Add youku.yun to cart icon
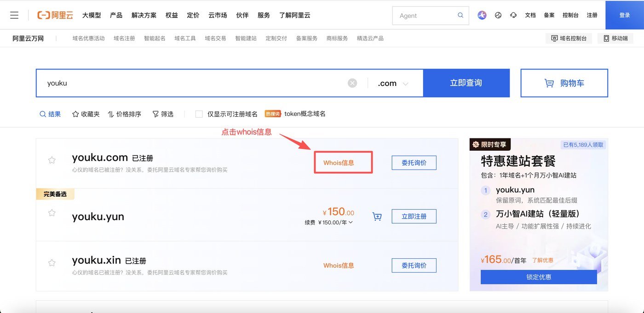The image size is (644, 313). pyautogui.click(x=377, y=216)
